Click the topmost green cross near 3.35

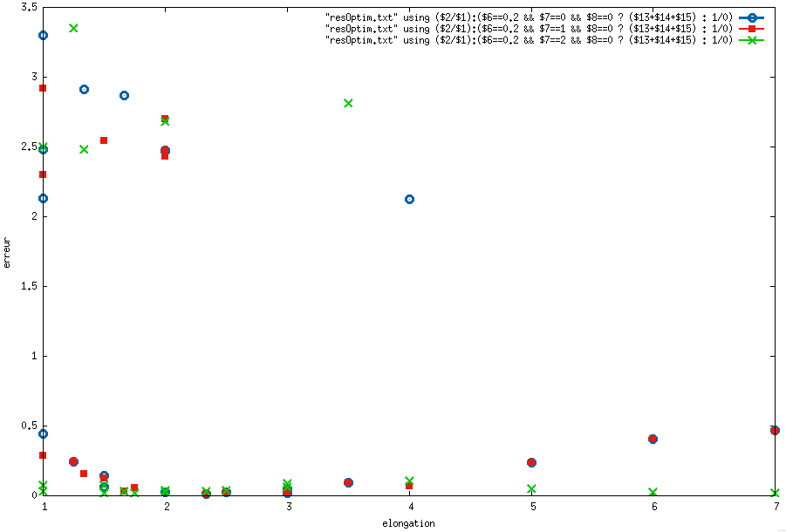(x=73, y=28)
